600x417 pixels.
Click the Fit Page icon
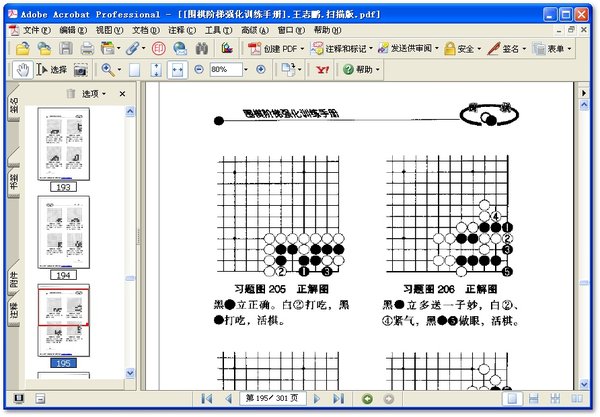[156, 70]
